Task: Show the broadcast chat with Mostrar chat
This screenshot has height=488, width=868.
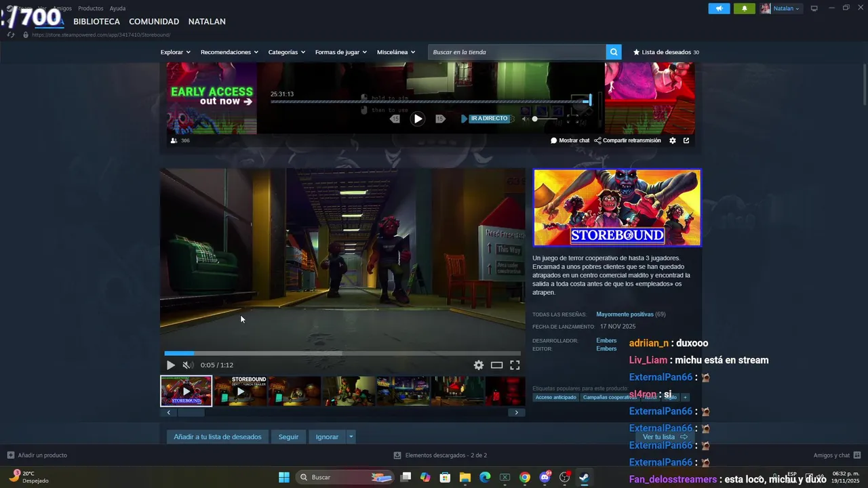Action: (x=570, y=140)
